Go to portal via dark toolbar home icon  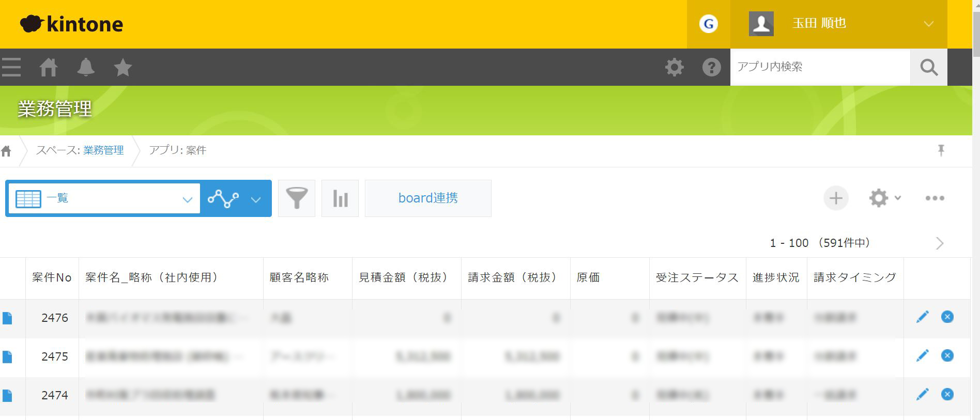(49, 67)
